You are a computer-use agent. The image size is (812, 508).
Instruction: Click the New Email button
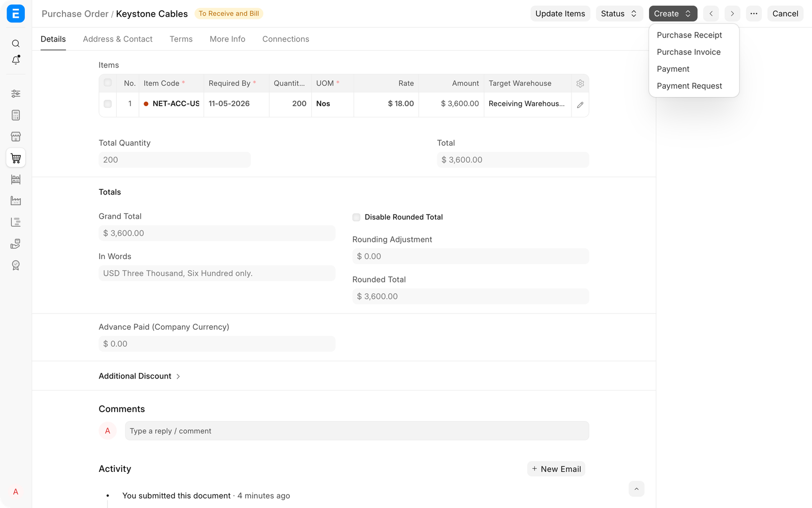pos(556,469)
